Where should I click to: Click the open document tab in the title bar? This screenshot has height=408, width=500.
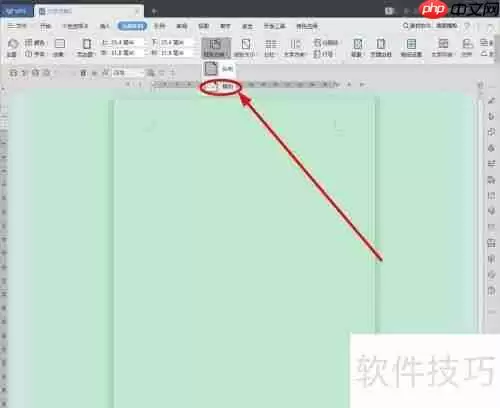[x=89, y=11]
